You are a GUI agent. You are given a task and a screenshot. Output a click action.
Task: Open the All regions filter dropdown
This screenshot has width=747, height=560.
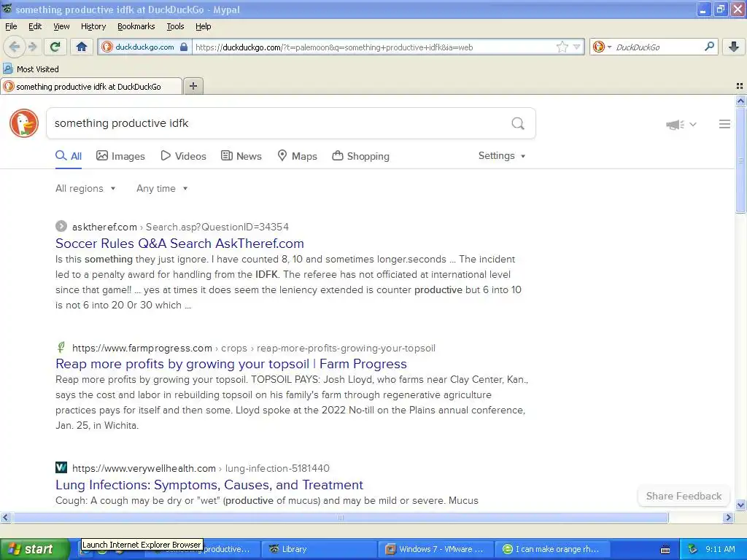[85, 189]
